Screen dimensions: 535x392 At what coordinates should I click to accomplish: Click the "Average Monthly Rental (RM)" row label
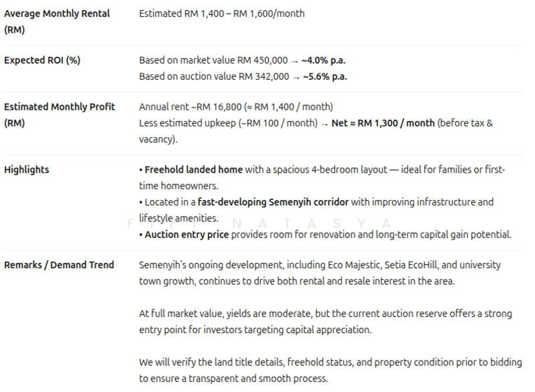57,21
